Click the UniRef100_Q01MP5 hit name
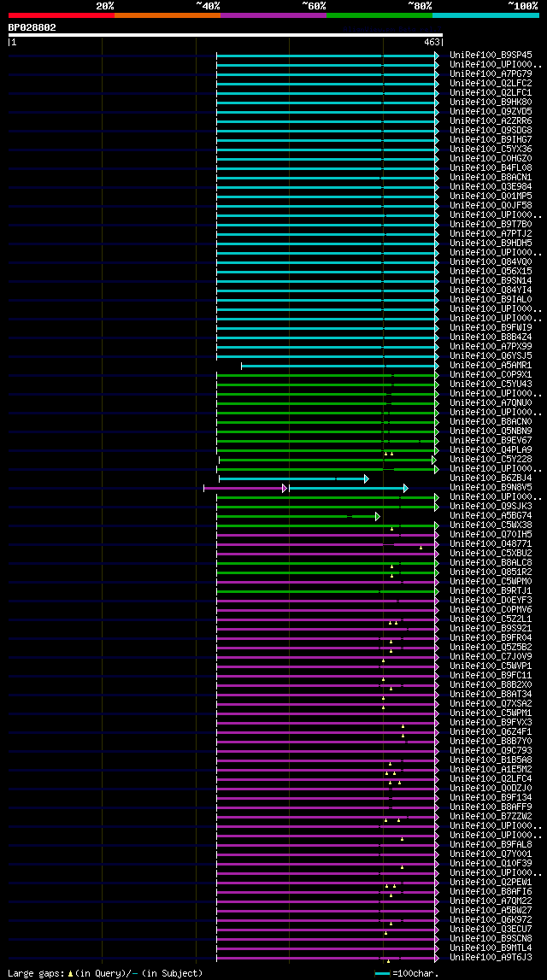Screen dimensions: 547x980 point(491,196)
